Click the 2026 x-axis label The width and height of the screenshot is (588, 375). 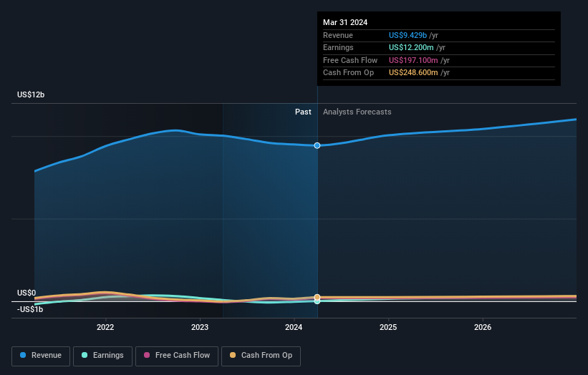pos(483,327)
